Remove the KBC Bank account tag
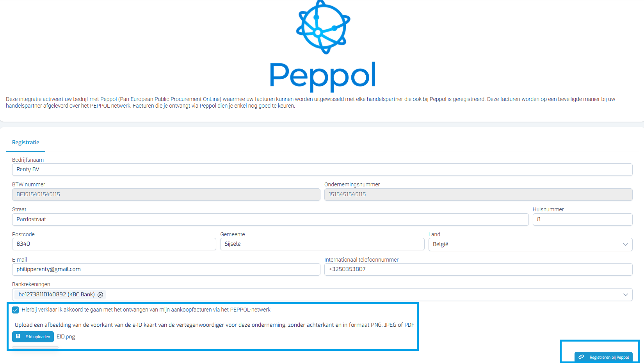This screenshot has width=644, height=363. (100, 295)
